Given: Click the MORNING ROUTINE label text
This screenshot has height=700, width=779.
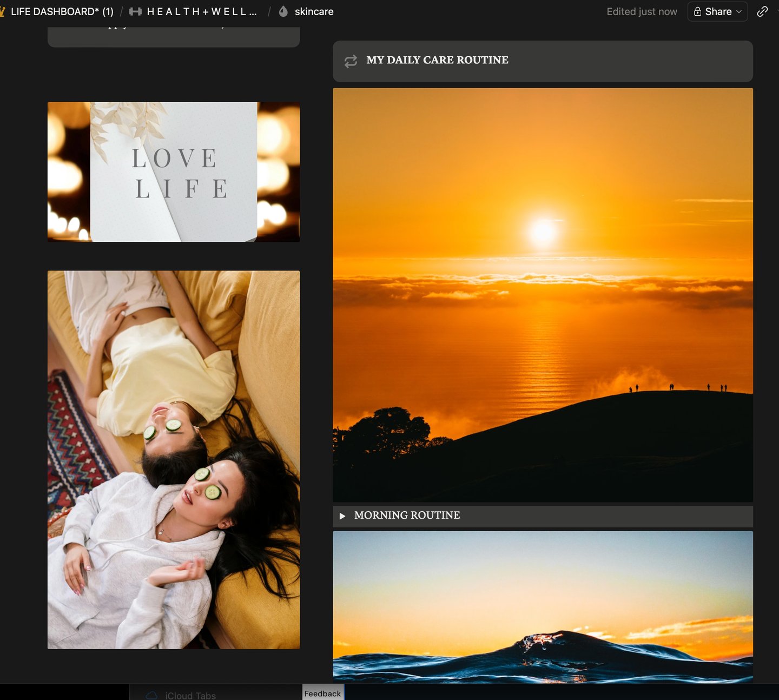Looking at the screenshot, I should coord(407,516).
